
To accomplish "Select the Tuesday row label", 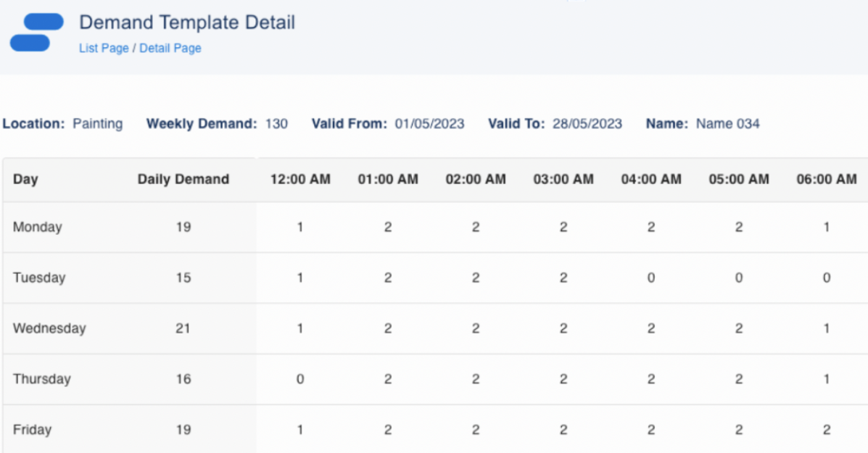I will [39, 278].
